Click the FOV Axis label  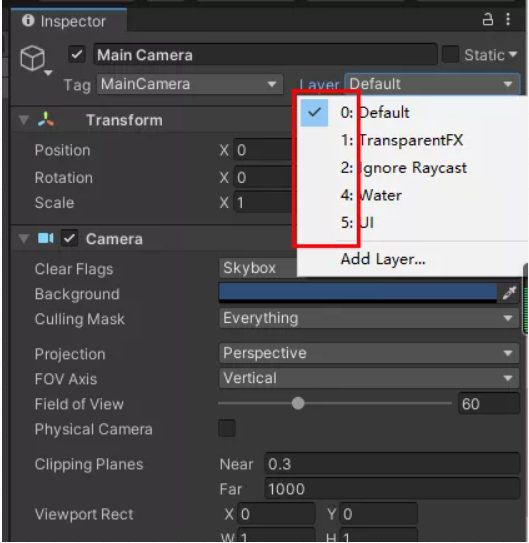coord(66,379)
